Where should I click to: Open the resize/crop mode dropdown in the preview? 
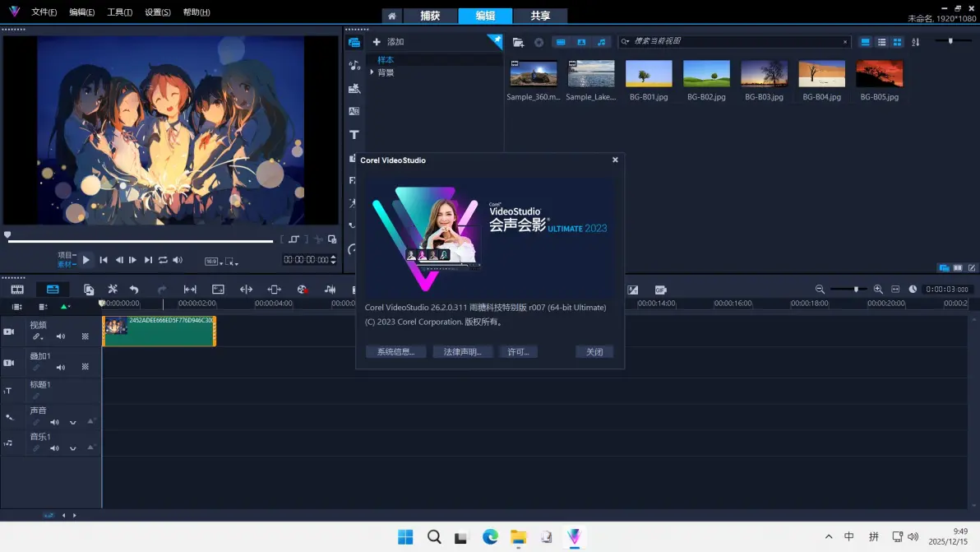232,262
